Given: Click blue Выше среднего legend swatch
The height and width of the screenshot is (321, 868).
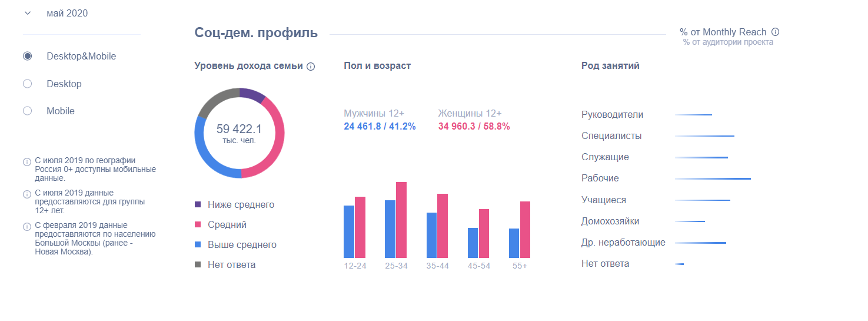Looking at the screenshot, I should 198,245.
